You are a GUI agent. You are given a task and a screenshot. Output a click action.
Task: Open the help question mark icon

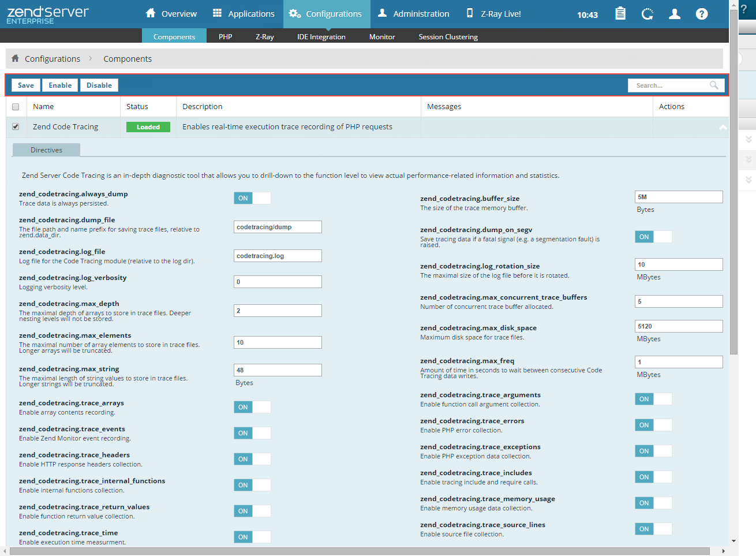pos(701,14)
